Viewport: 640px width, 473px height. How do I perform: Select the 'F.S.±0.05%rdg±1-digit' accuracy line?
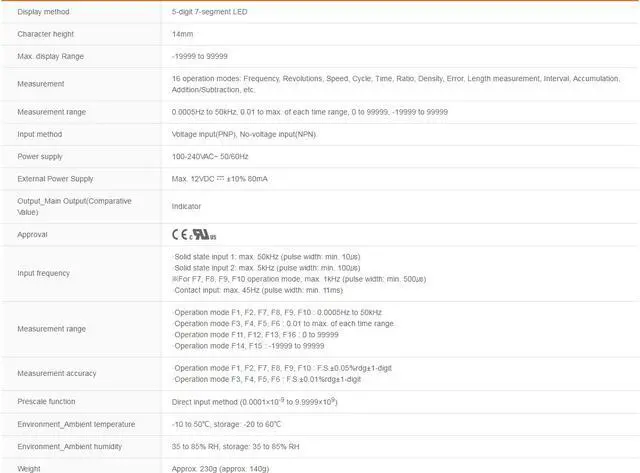(283, 368)
